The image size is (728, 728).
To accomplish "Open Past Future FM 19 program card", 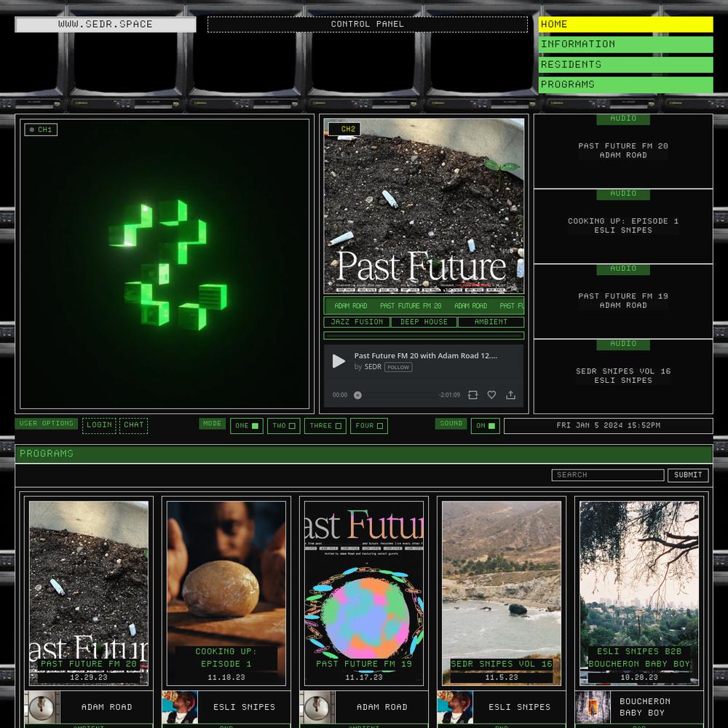I will pos(364,593).
